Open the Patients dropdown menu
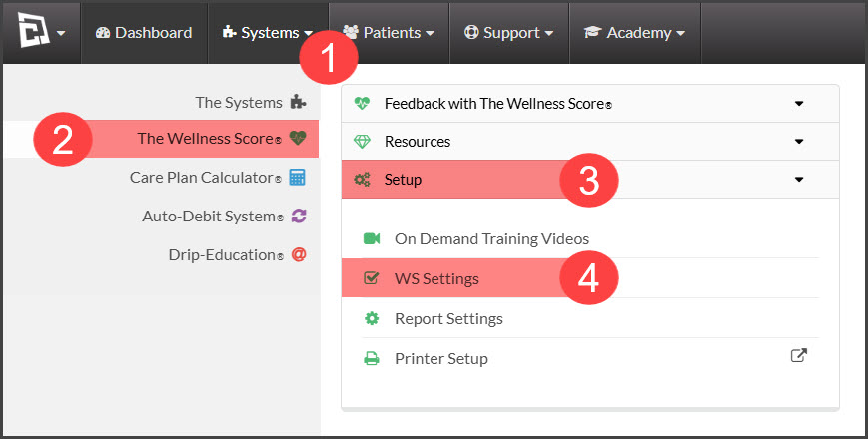868x439 pixels. [389, 33]
